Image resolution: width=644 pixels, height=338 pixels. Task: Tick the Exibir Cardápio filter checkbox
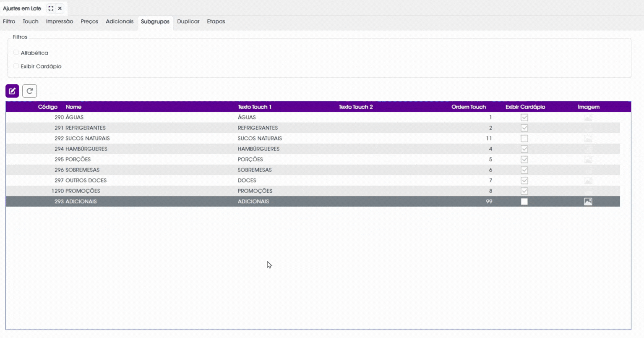16,66
